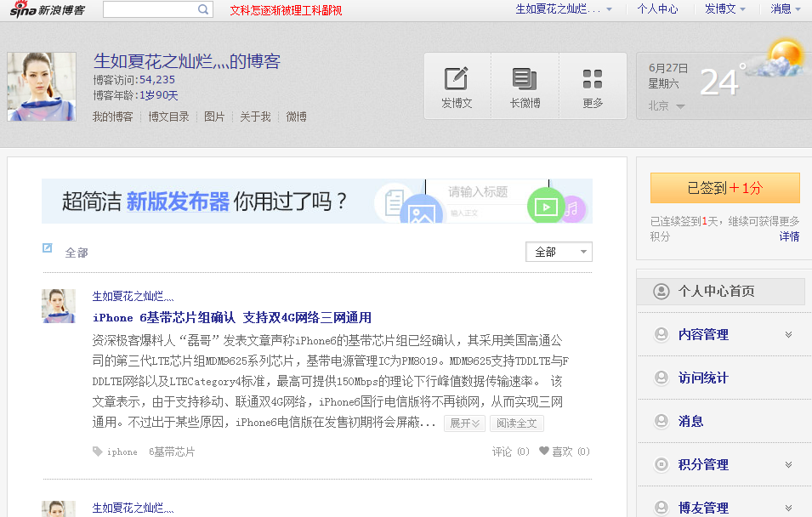Click the top search input field
Viewport: 812px width, 517px height.
(x=150, y=9)
